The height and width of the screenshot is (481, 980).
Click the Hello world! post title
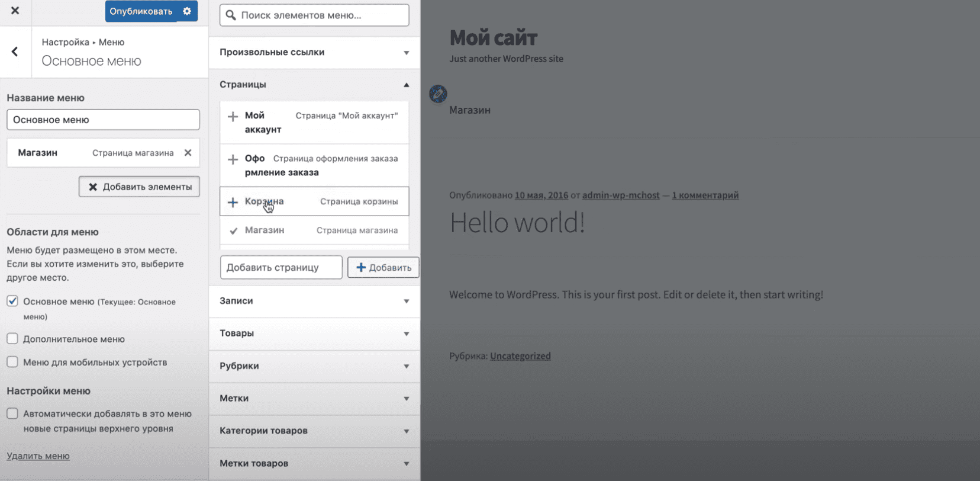[x=518, y=223]
